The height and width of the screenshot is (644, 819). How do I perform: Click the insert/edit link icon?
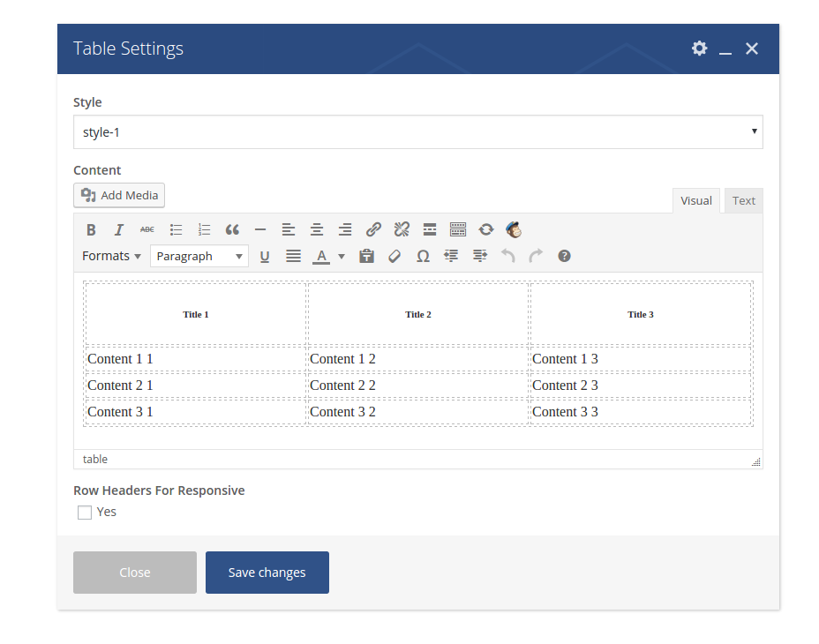[x=373, y=229]
